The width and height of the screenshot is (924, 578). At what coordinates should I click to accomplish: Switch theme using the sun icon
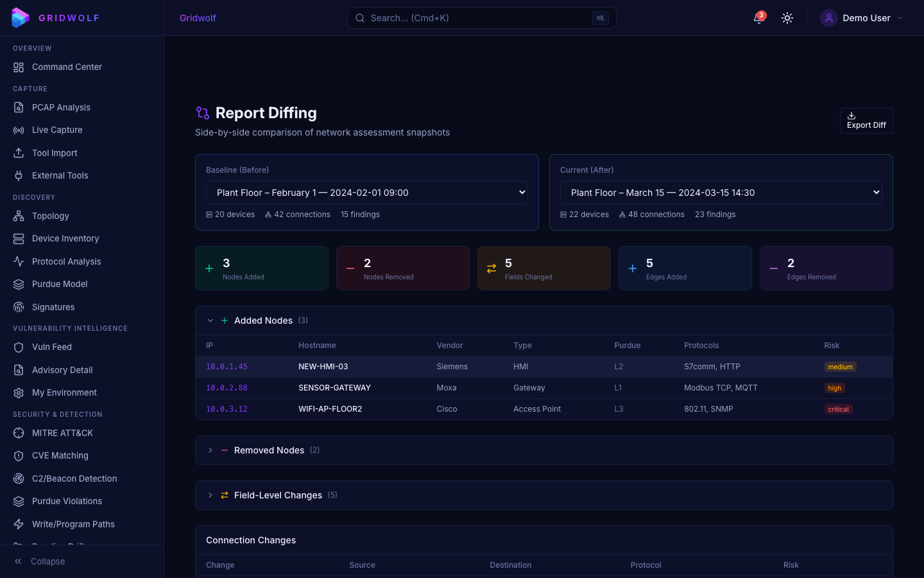(787, 18)
